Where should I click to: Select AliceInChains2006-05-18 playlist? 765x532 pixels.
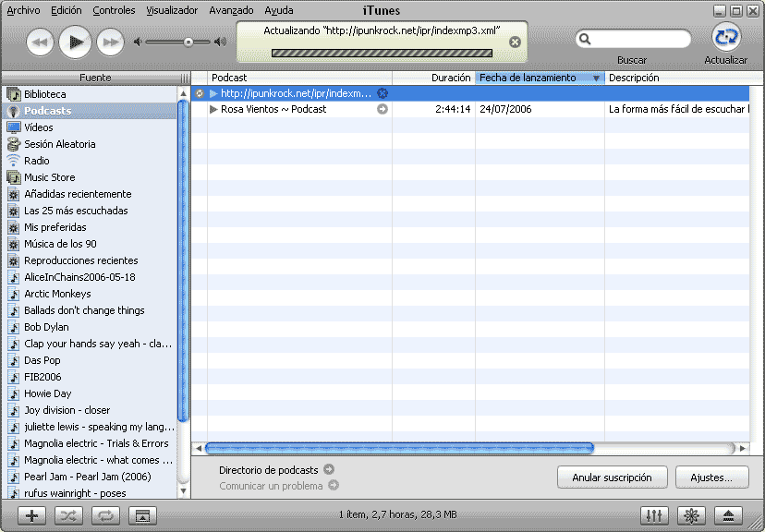click(x=91, y=276)
